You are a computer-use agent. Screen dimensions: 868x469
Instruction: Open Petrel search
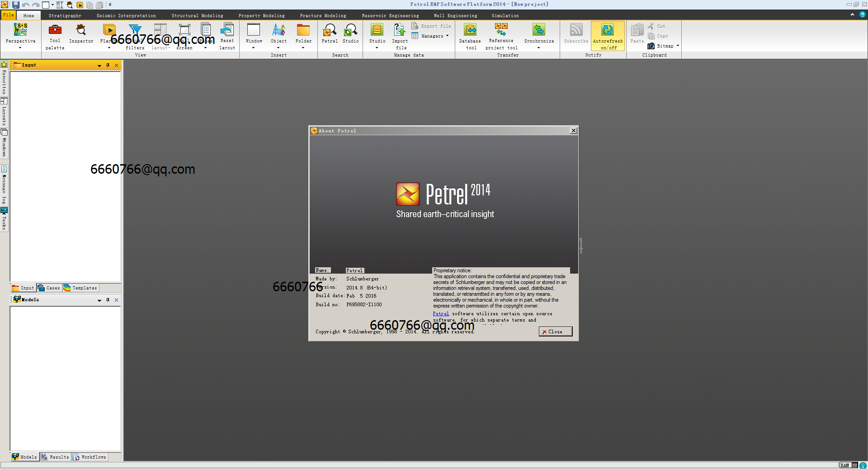coord(330,34)
